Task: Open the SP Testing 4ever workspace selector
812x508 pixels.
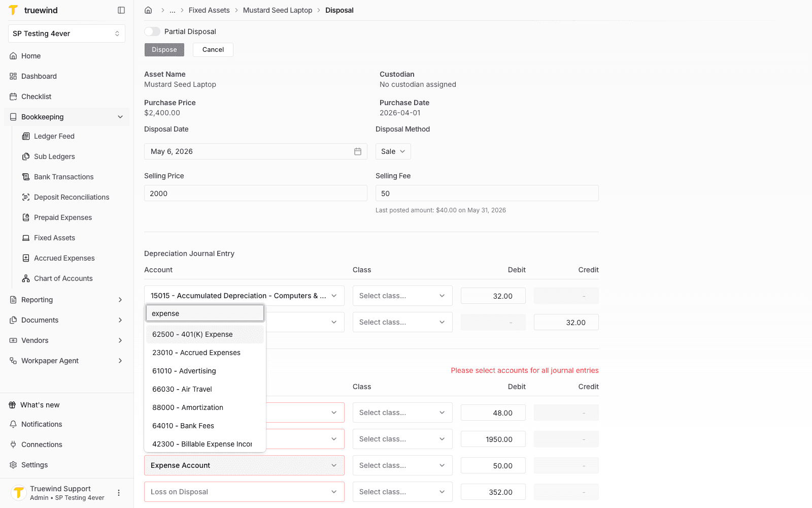Action: click(x=66, y=34)
